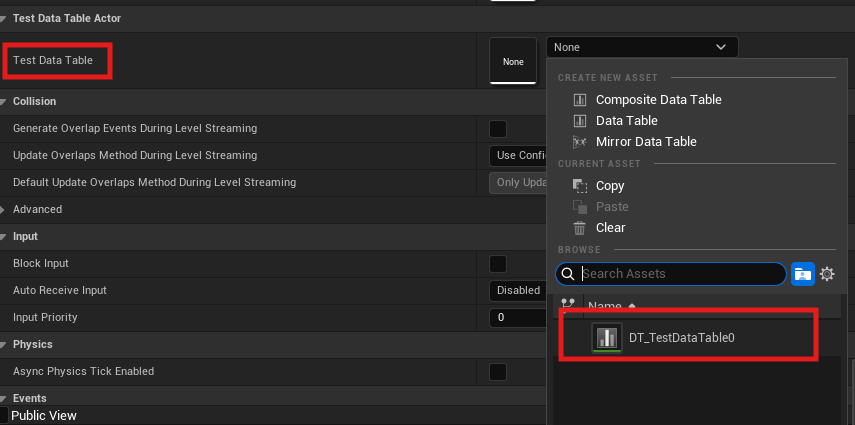Screen dimensions: 855x425
Task: Click the None asset thumbnail preview
Action: (513, 61)
